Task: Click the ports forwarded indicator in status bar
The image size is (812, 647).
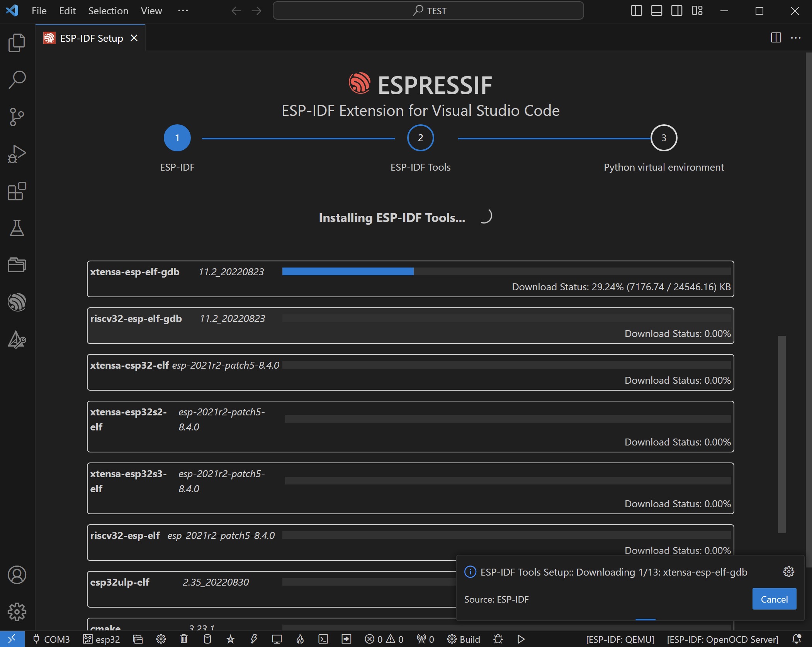Action: point(425,639)
